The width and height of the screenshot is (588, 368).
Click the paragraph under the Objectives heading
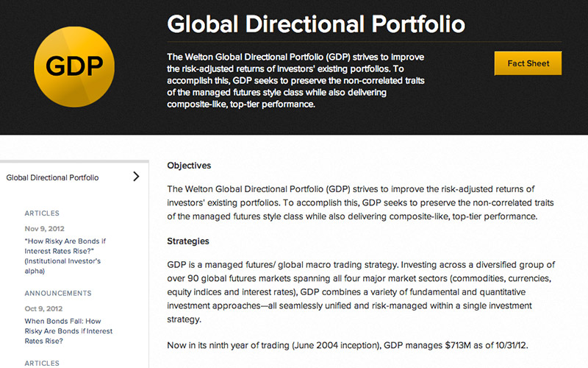(353, 202)
